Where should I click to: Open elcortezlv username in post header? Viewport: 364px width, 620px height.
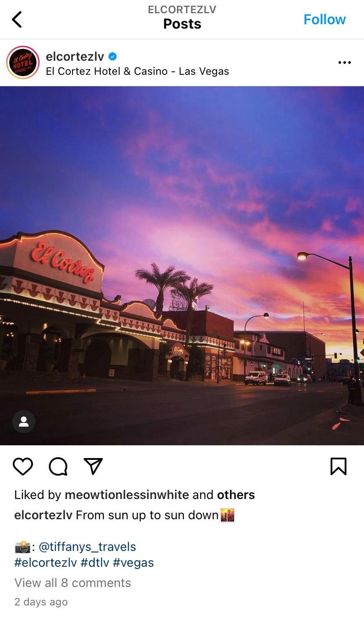click(x=75, y=56)
